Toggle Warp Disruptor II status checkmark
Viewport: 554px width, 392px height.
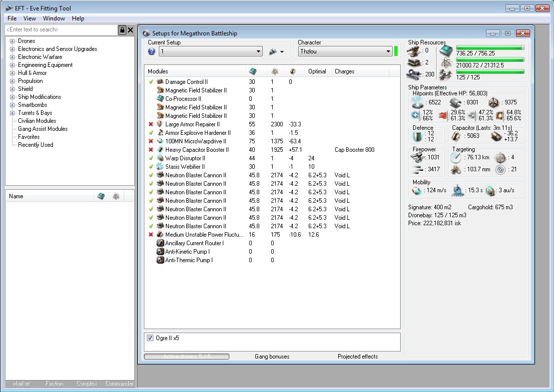(151, 158)
